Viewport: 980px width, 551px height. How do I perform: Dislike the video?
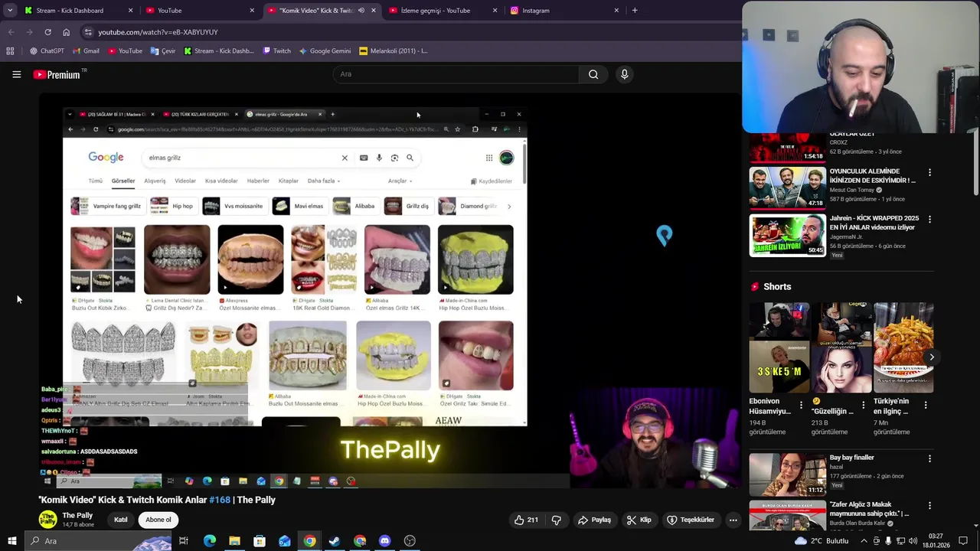tap(557, 520)
